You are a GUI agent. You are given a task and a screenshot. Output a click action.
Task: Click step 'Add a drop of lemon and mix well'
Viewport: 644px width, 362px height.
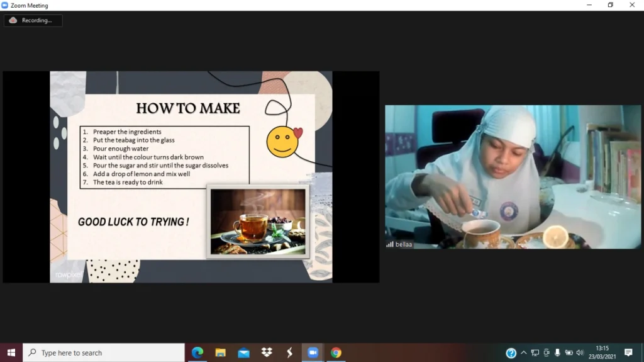pyautogui.click(x=142, y=174)
